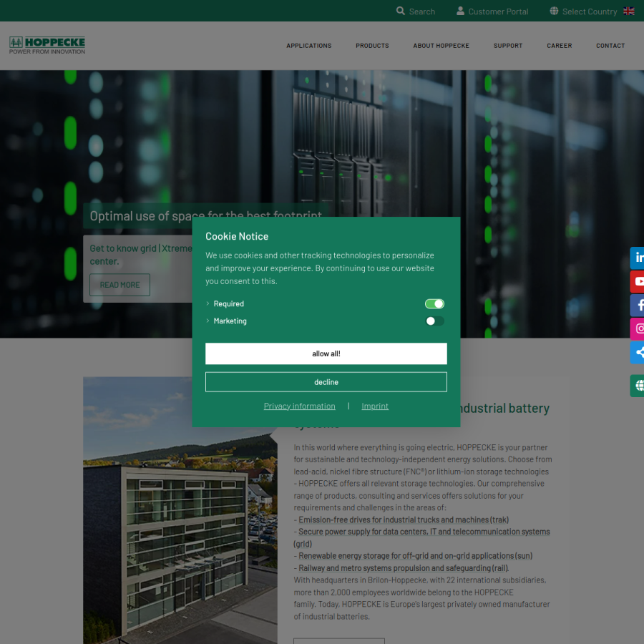
Task: Open the Support menu
Action: 507,46
